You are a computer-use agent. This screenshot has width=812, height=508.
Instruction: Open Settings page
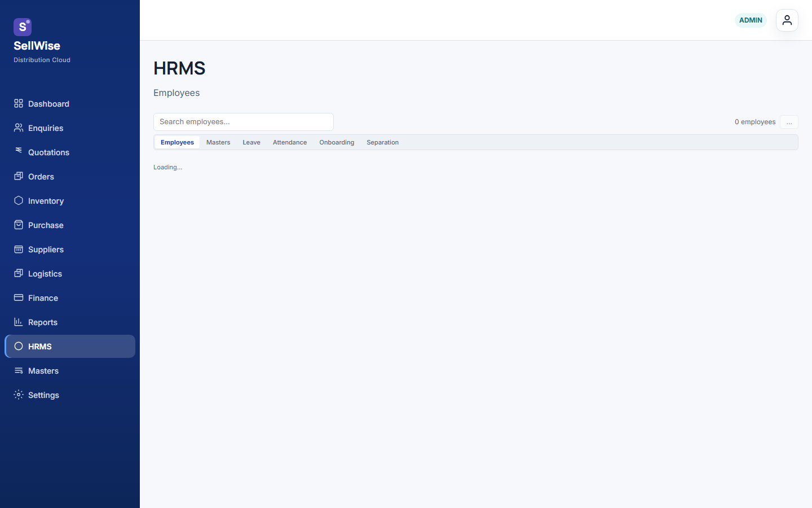[70, 395]
